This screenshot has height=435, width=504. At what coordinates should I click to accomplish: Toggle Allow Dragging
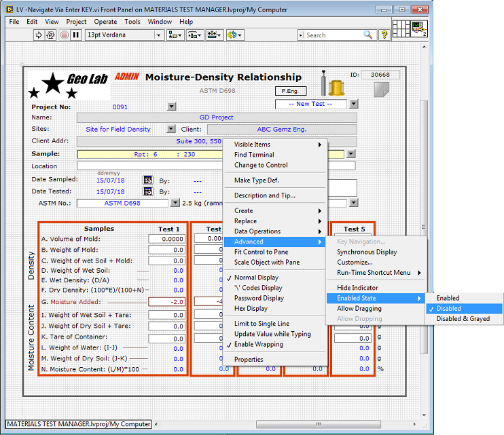(x=359, y=309)
